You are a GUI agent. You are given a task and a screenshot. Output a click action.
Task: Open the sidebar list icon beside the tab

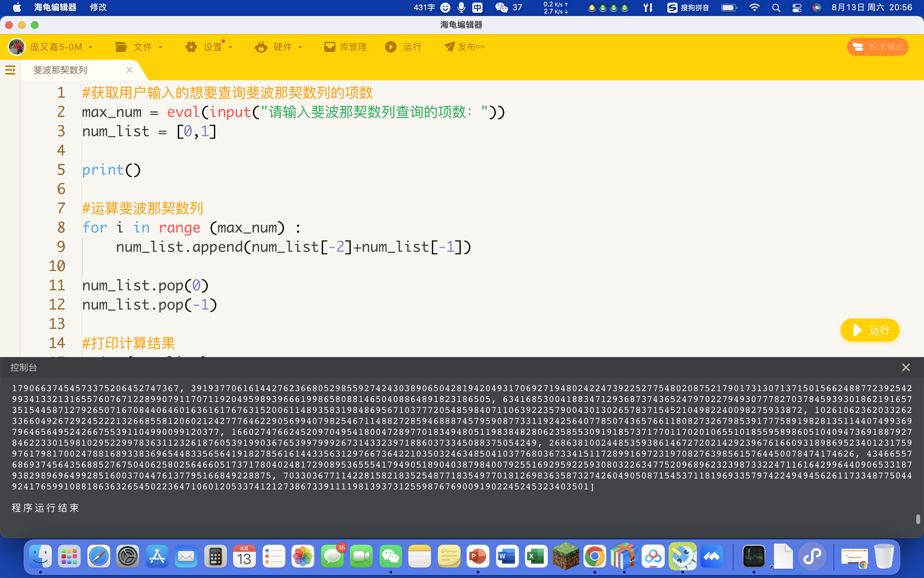coord(10,70)
